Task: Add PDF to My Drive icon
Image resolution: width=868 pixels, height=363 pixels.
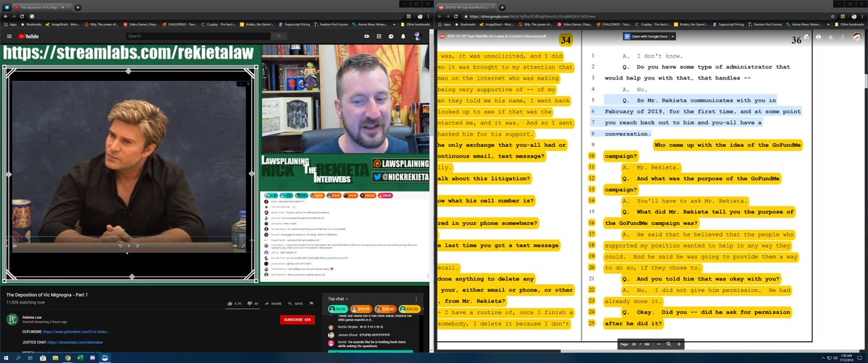Action: click(x=806, y=37)
